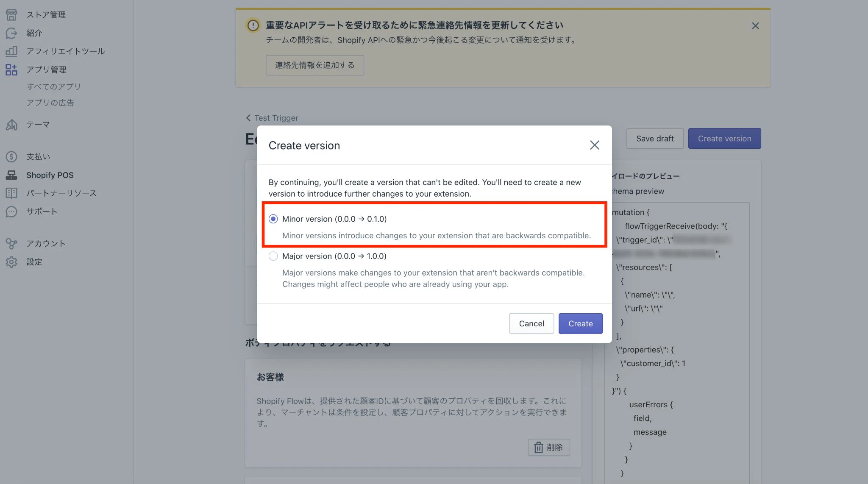The height and width of the screenshot is (484, 868).
Task: Click the alert banner heading text
Action: [x=415, y=25]
